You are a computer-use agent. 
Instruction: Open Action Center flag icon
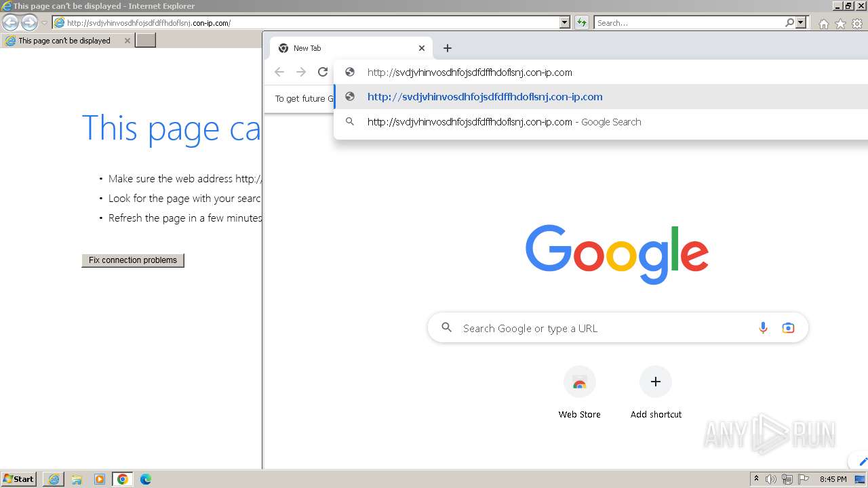[804, 479]
